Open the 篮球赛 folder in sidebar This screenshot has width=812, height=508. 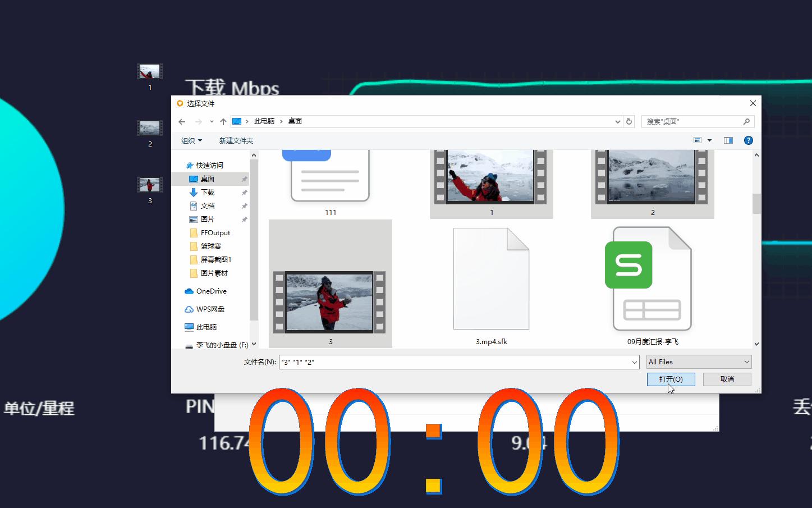point(211,246)
